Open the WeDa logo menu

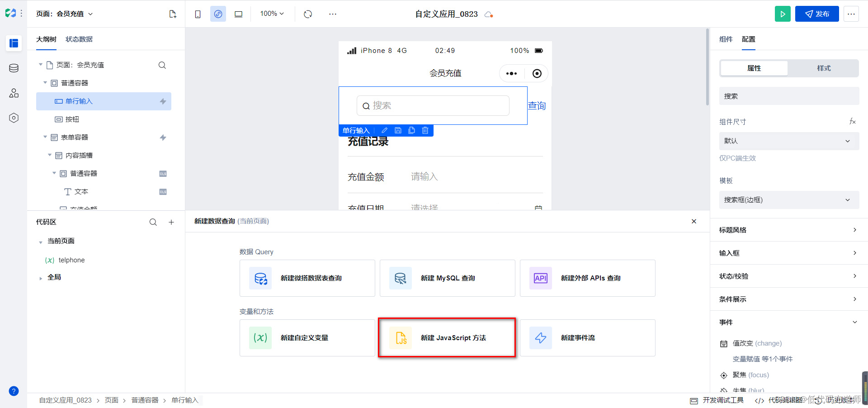(x=11, y=14)
